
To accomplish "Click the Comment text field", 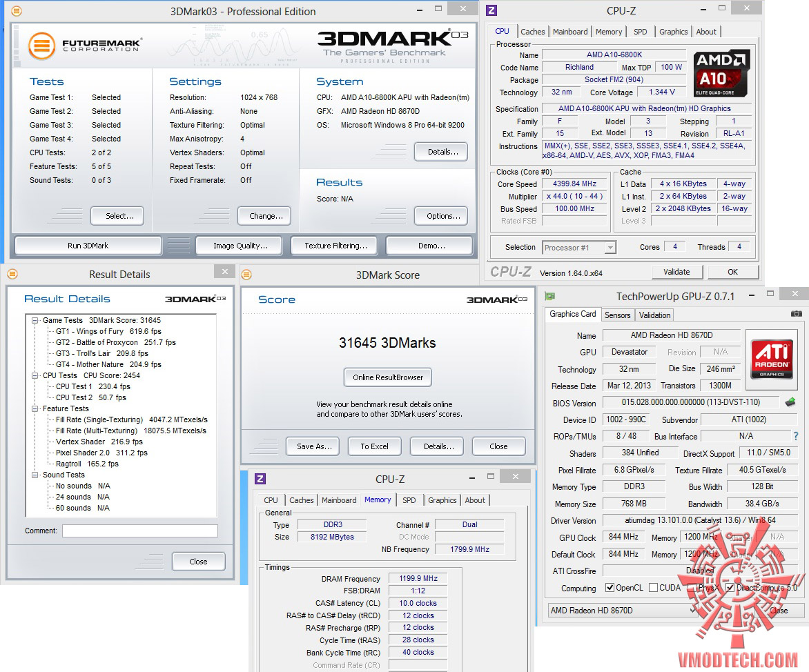I will coord(140,531).
